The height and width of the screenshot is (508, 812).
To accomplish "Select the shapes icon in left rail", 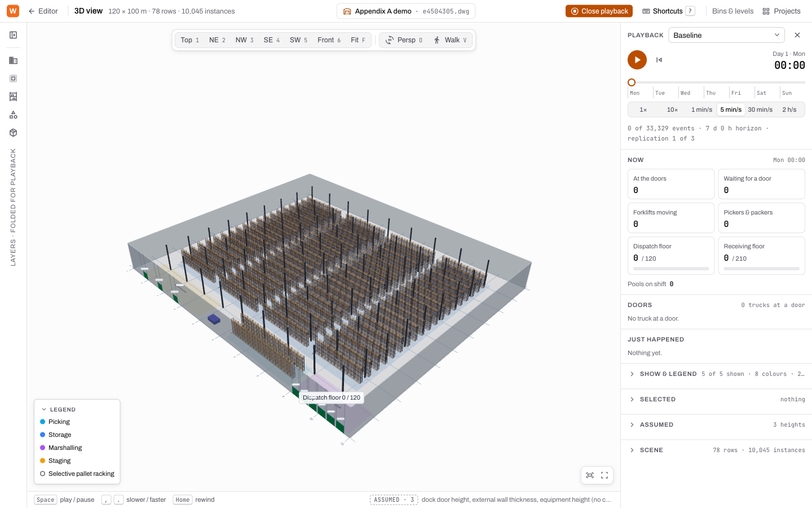I will coord(13,115).
